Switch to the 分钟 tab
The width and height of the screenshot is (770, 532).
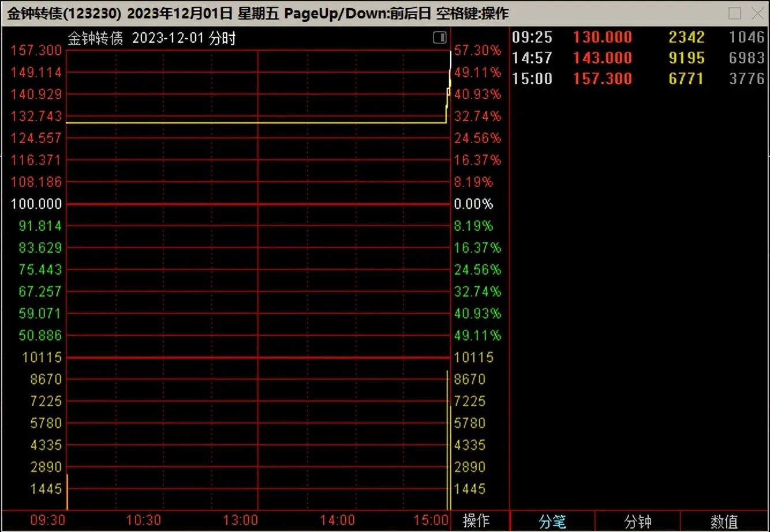(638, 522)
